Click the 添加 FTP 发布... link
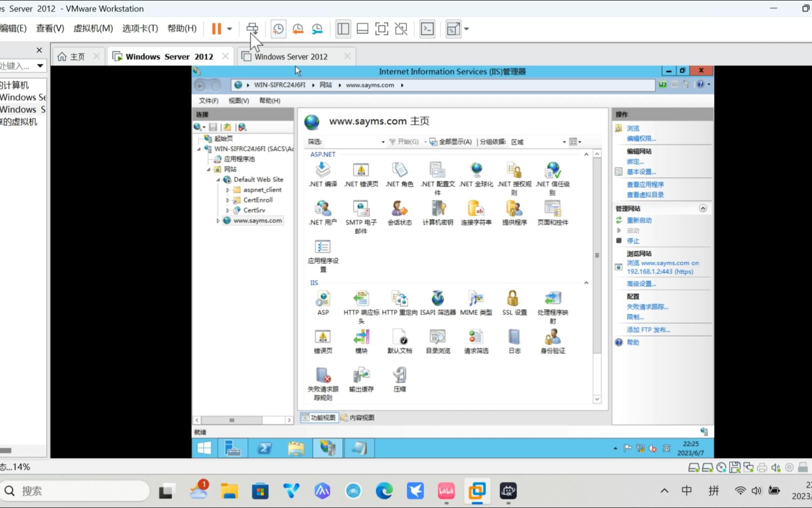The width and height of the screenshot is (812, 508). [648, 330]
